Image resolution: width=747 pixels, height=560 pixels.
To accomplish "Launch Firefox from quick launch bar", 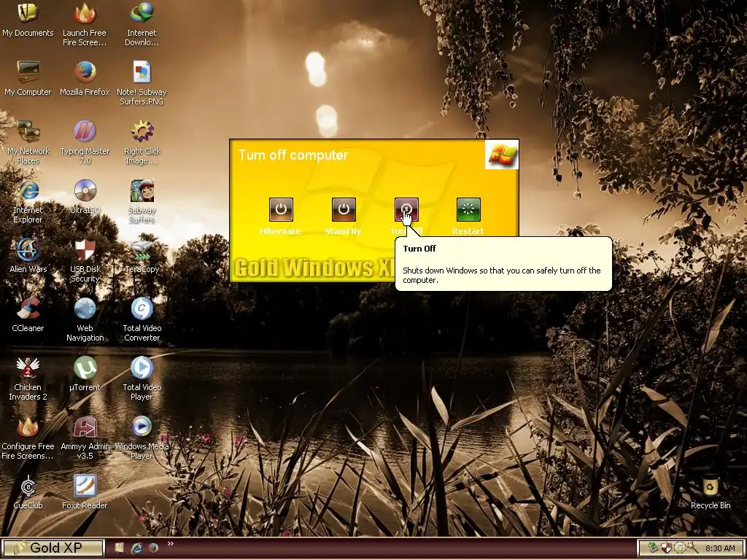I will click(153, 548).
